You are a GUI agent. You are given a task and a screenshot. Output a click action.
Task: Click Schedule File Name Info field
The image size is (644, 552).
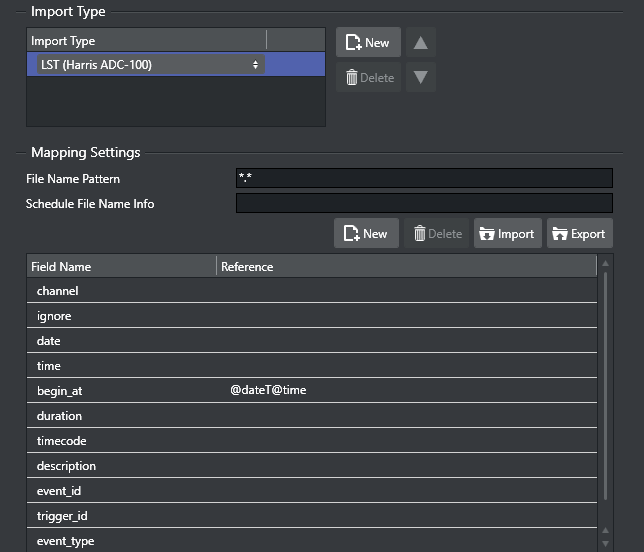click(x=423, y=204)
